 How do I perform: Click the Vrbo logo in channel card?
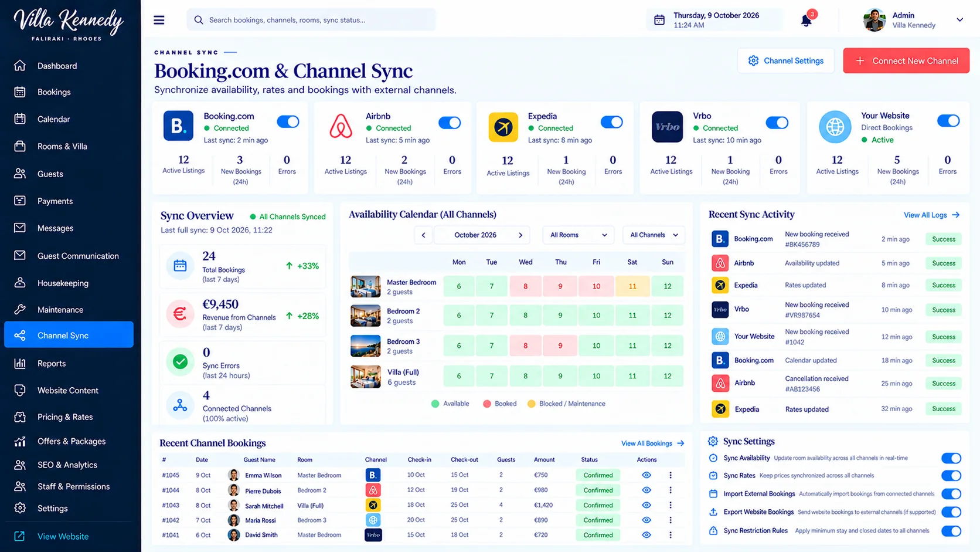667,127
